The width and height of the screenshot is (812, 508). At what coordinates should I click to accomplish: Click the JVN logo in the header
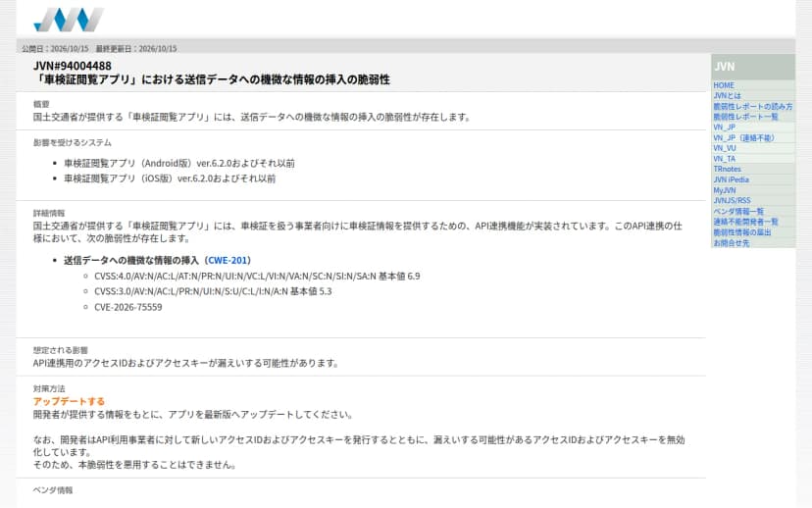(x=69, y=20)
